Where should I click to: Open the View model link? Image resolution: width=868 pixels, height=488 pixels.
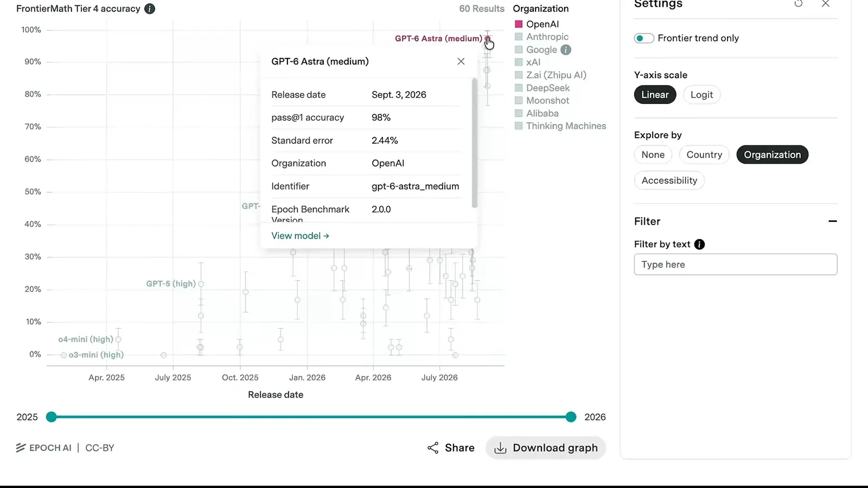(300, 236)
